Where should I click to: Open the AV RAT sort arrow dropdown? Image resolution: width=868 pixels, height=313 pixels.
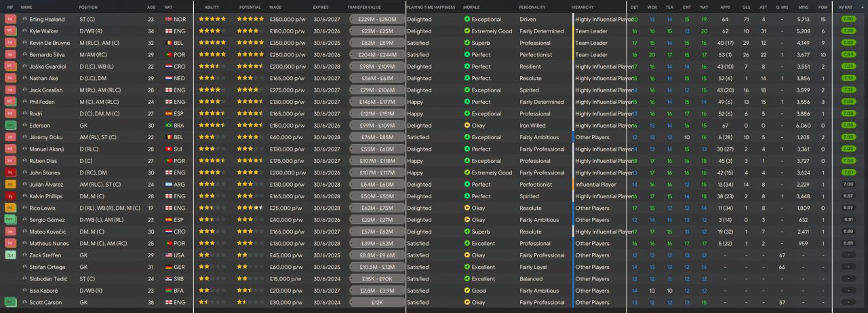click(861, 7)
